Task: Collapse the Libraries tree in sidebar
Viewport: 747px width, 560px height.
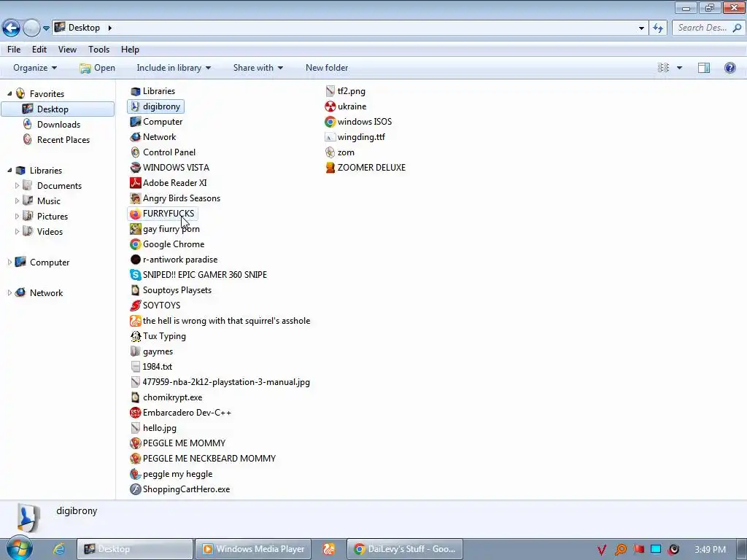Action: point(9,171)
